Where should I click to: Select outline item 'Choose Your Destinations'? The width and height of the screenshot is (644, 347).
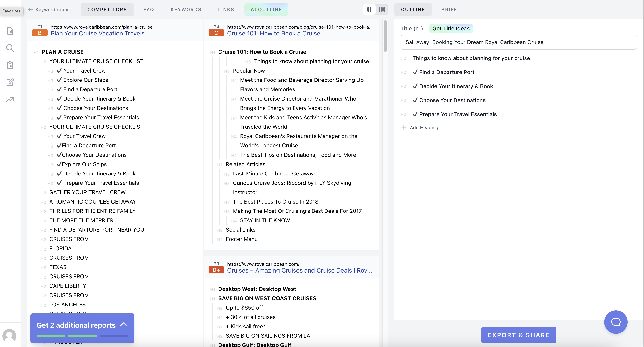point(449,100)
